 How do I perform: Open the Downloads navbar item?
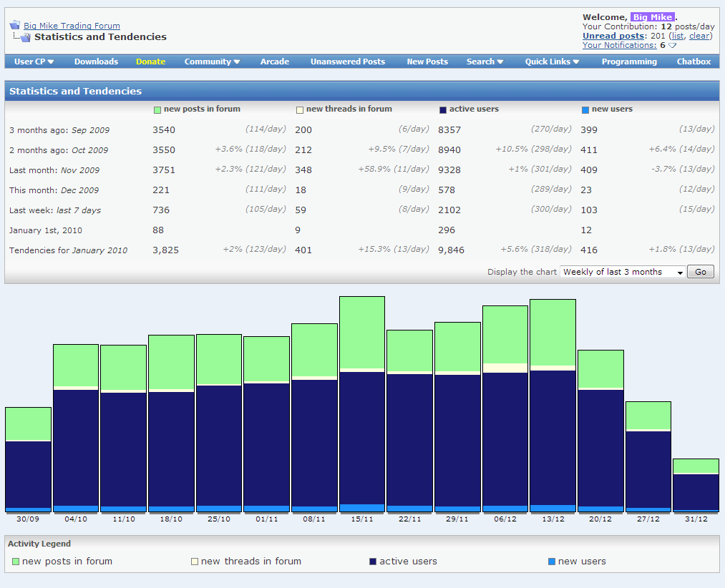[96, 62]
